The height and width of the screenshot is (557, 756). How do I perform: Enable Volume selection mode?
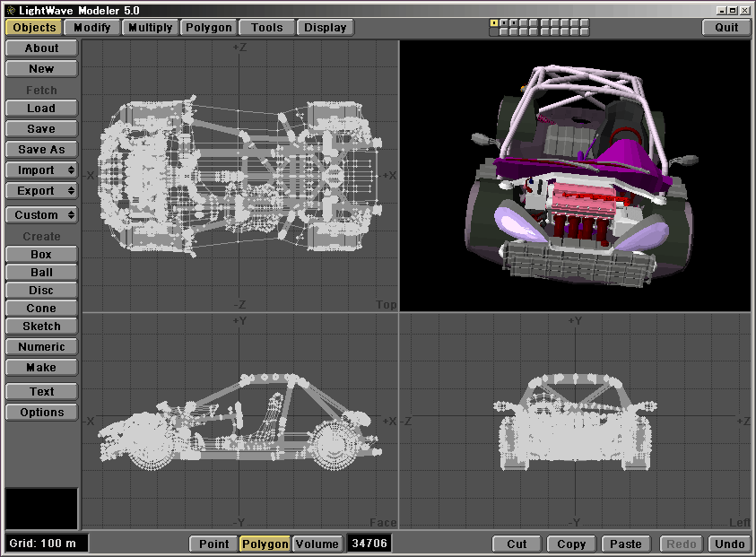click(x=317, y=544)
